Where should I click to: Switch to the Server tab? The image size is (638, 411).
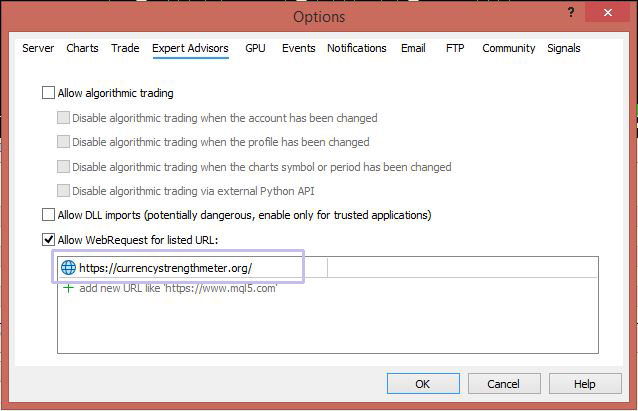[38, 48]
